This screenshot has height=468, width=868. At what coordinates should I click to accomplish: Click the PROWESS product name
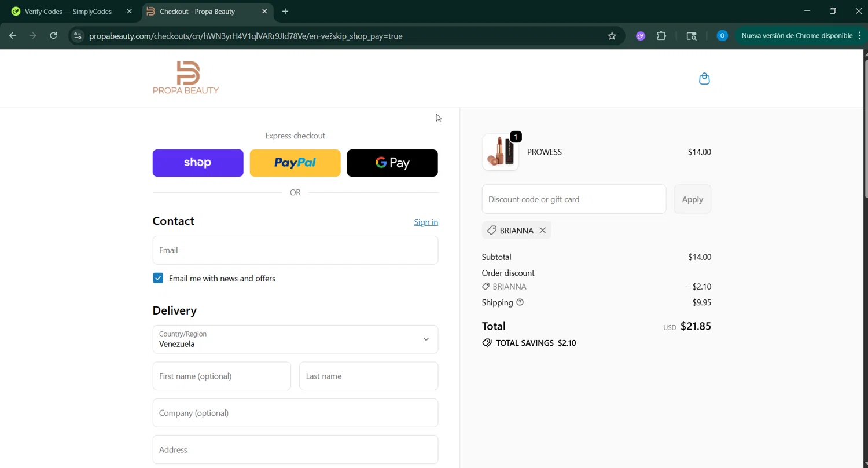pos(545,152)
